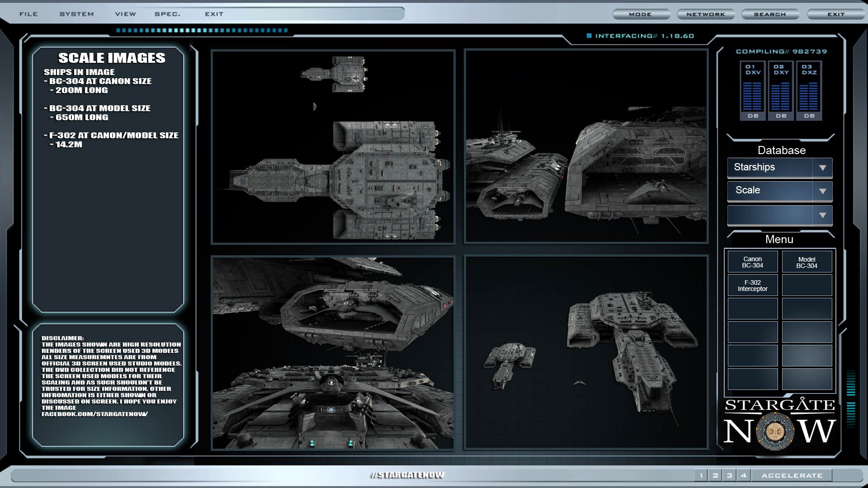Click the SCALE IMAGES heading

click(112, 58)
